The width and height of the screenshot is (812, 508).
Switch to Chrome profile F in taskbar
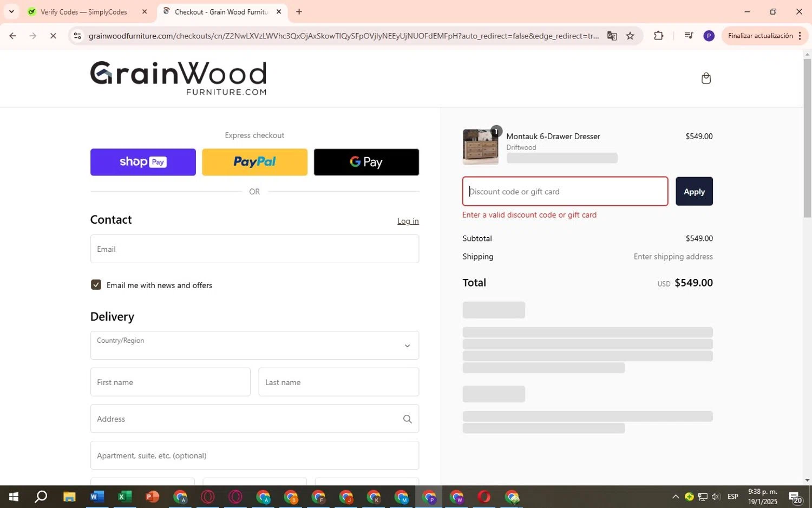(318, 497)
